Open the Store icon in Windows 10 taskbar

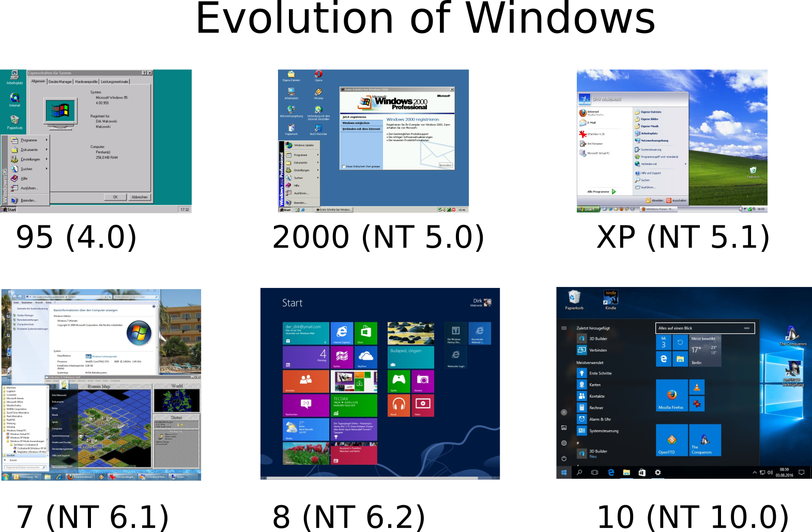click(642, 472)
